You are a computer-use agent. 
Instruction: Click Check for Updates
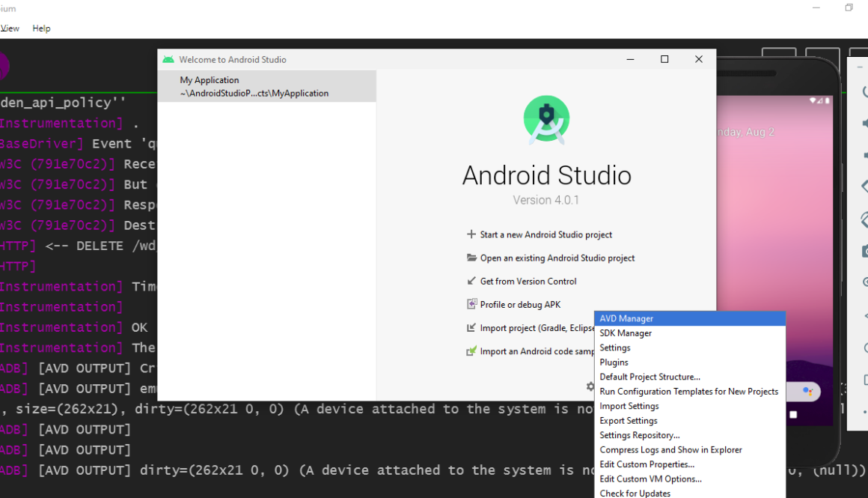635,494
